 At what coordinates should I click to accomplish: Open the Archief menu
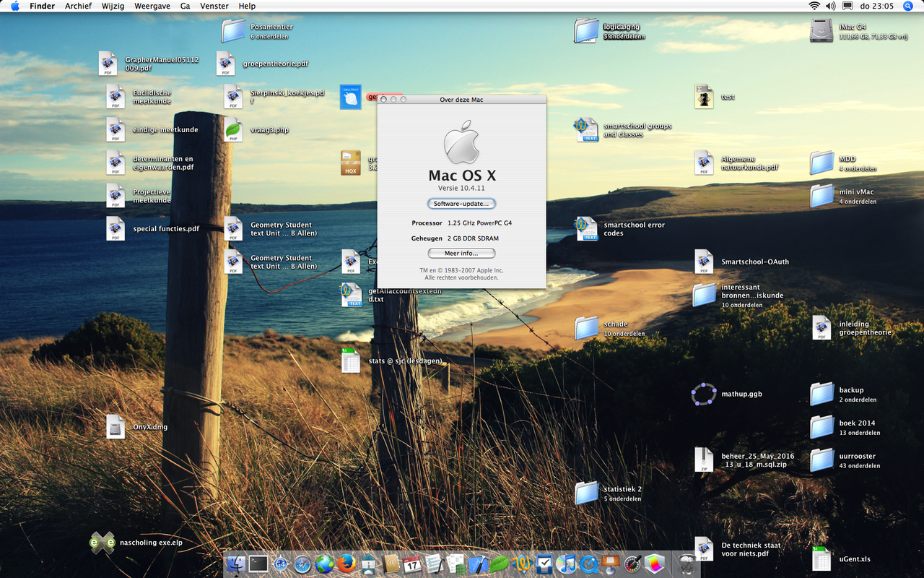(x=79, y=6)
